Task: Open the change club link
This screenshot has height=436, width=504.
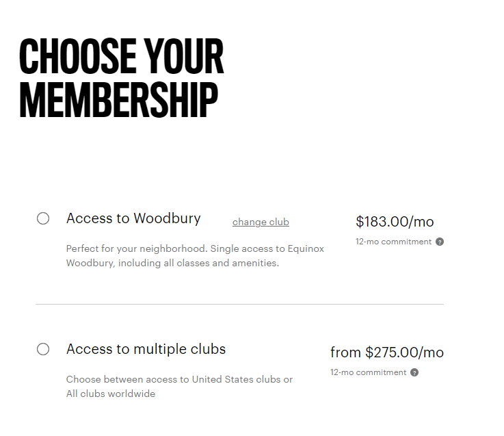Action: (261, 222)
